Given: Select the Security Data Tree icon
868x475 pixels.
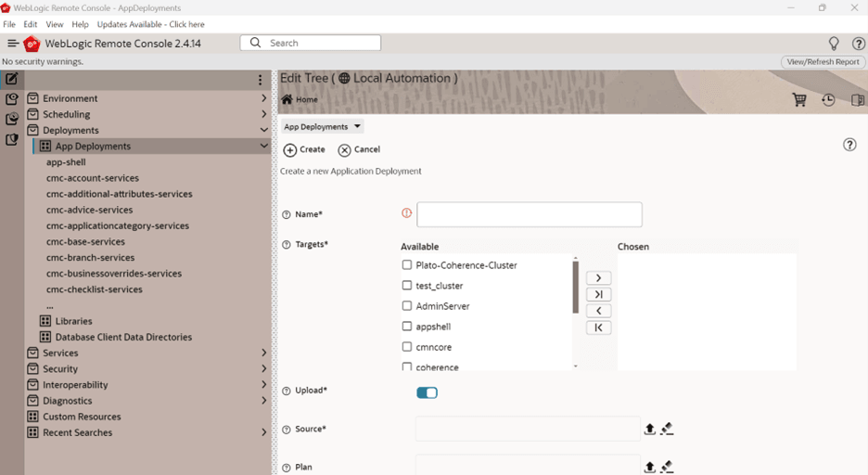Looking at the screenshot, I should coord(12,139).
